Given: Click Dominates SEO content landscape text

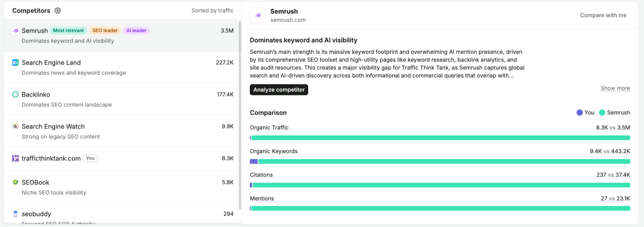Looking at the screenshot, I should (67, 105).
